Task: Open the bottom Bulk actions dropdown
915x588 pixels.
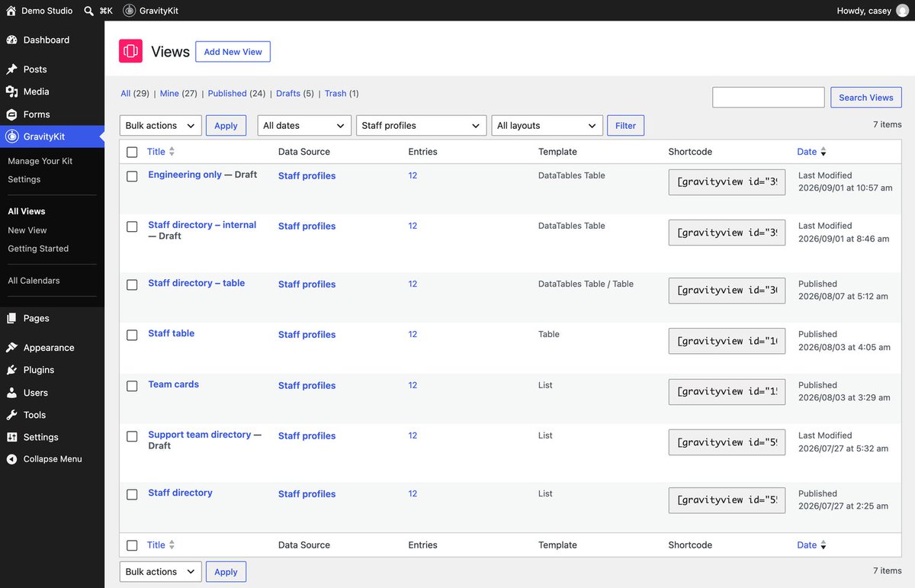Action: tap(161, 572)
